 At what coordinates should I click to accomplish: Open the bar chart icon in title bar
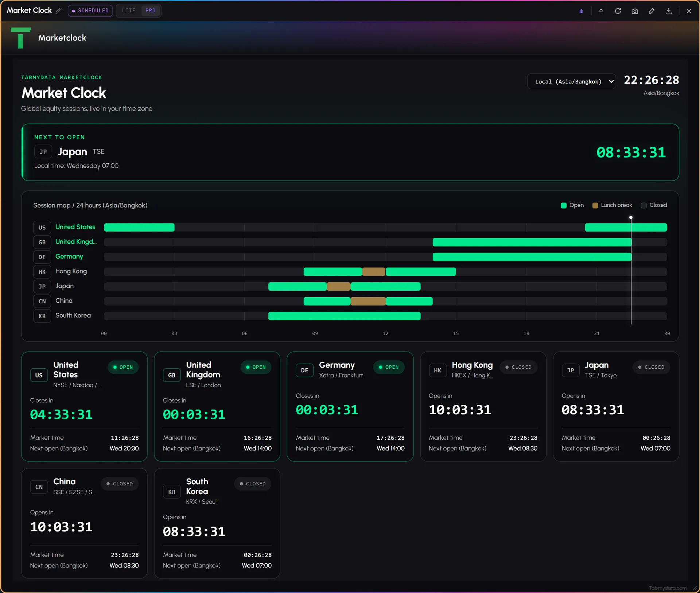(581, 11)
